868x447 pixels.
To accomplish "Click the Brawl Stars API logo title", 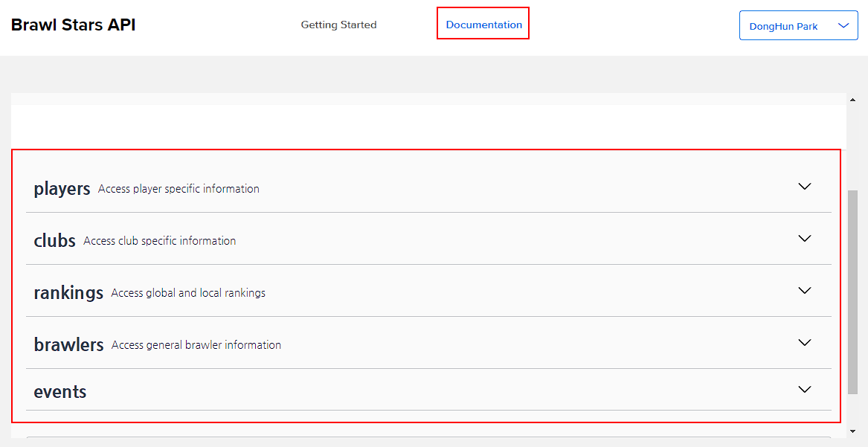I will (x=73, y=25).
